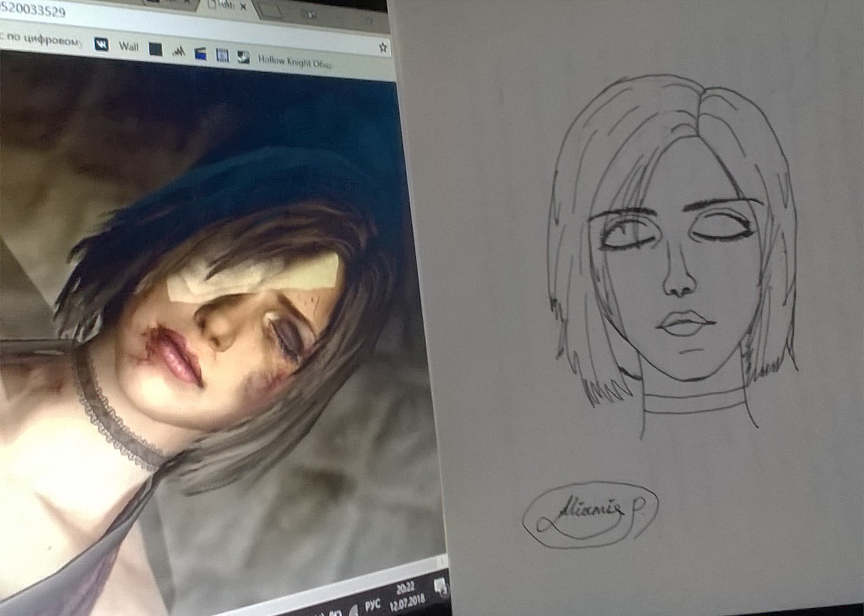The width and height of the screenshot is (864, 616).
Task: Open the VK bookmark icon
Action: [101, 44]
